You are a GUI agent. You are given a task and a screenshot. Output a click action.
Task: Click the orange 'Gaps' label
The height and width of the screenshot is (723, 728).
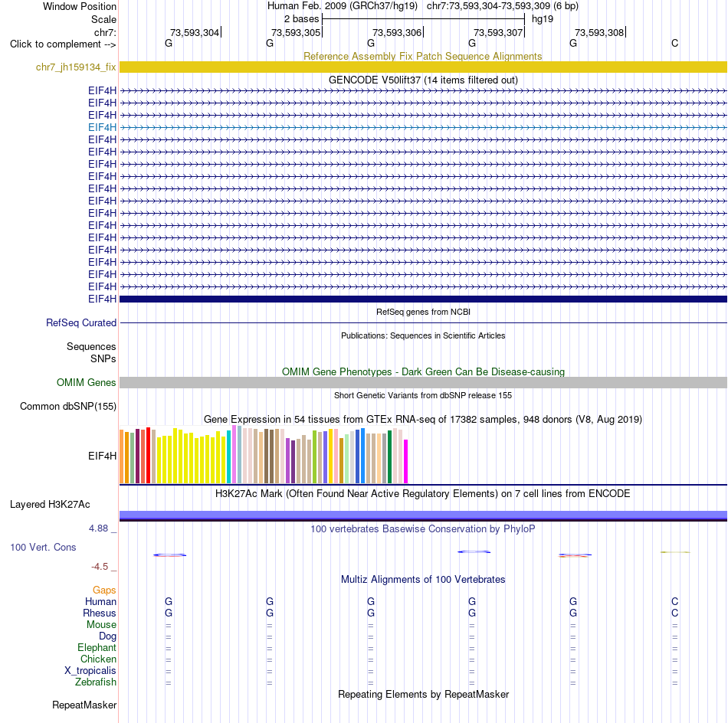click(104, 590)
